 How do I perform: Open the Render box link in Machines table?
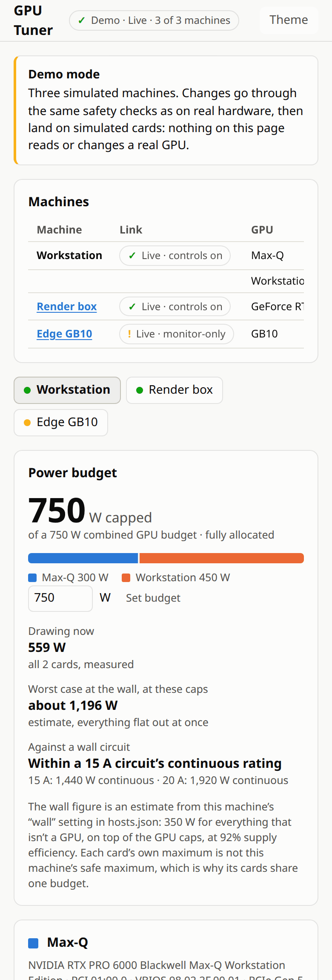67,306
